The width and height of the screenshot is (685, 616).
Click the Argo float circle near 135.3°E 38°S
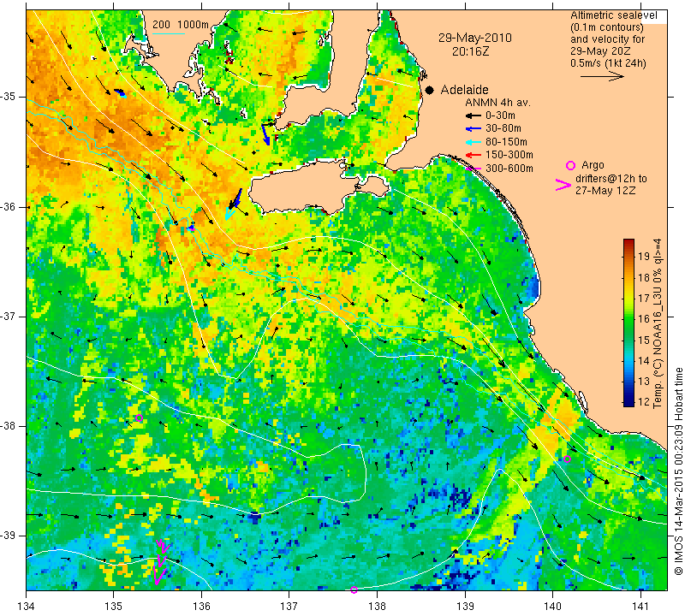tap(139, 418)
